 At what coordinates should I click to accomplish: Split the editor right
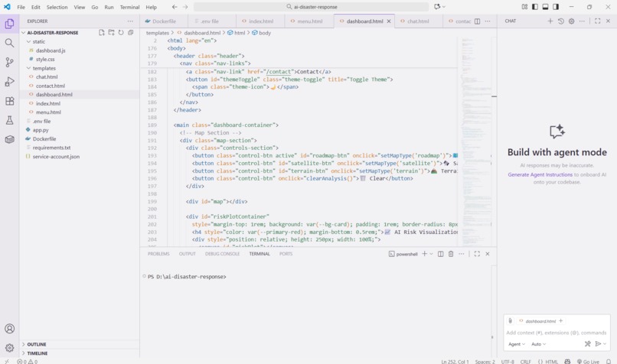(477, 21)
